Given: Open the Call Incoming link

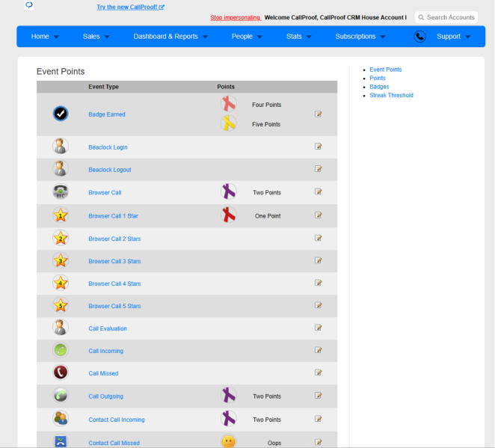Looking at the screenshot, I should (x=105, y=351).
